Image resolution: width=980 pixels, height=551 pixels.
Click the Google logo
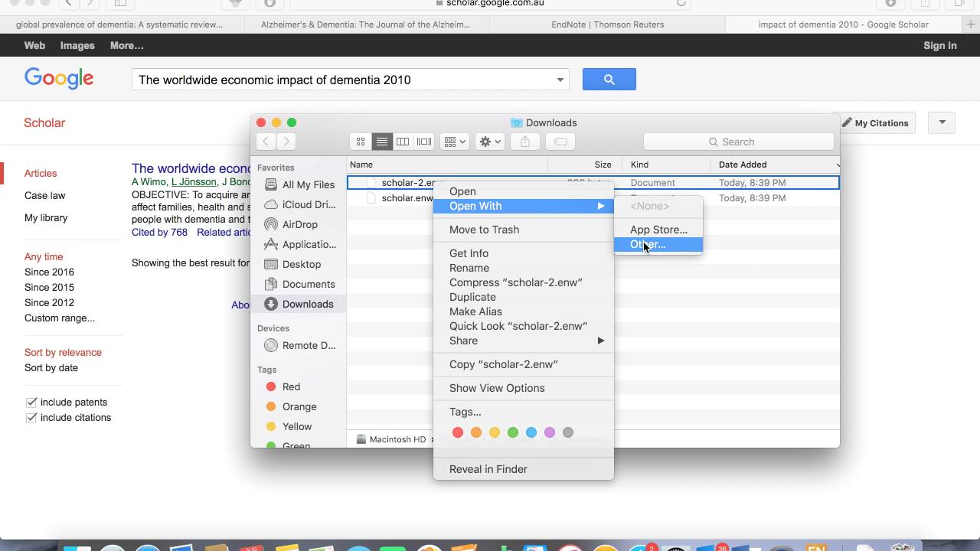[x=59, y=78]
